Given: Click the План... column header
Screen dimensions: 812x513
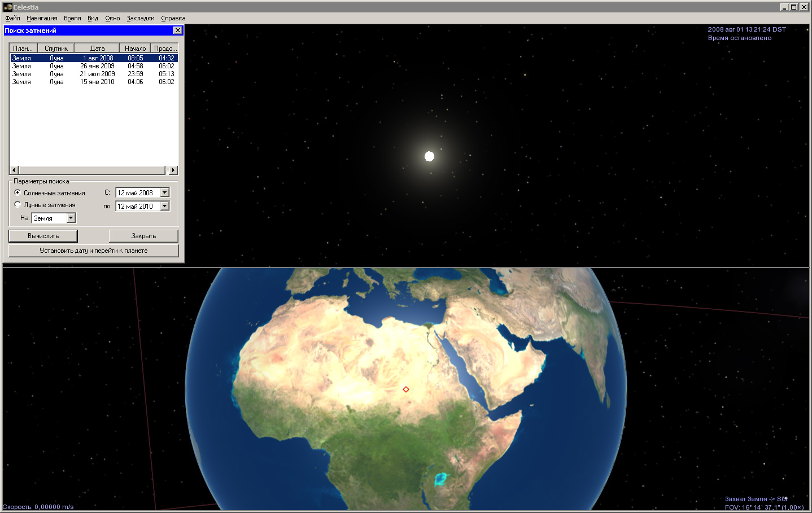Looking at the screenshot, I should (x=24, y=49).
